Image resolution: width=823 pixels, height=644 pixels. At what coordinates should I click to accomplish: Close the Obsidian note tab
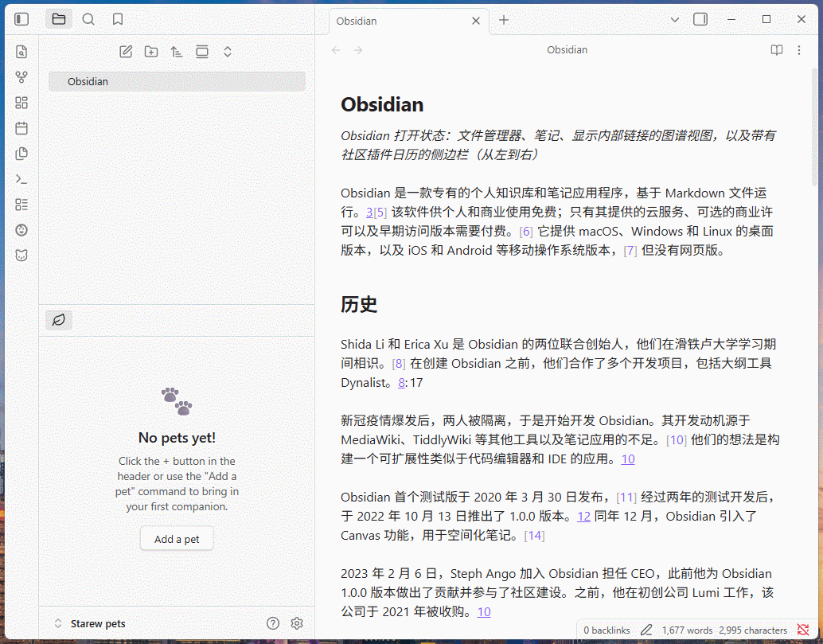coord(476,21)
